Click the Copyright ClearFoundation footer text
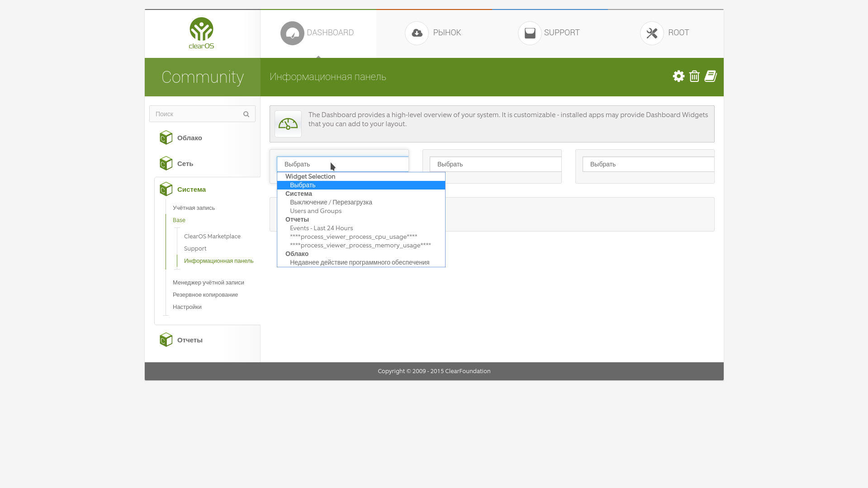Image resolution: width=868 pixels, height=488 pixels. pos(434,371)
